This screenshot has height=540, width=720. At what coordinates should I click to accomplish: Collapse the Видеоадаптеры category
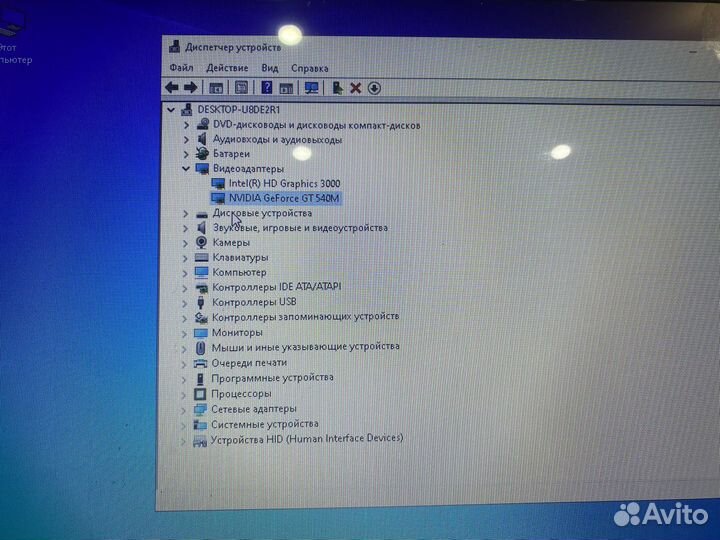click(185, 169)
